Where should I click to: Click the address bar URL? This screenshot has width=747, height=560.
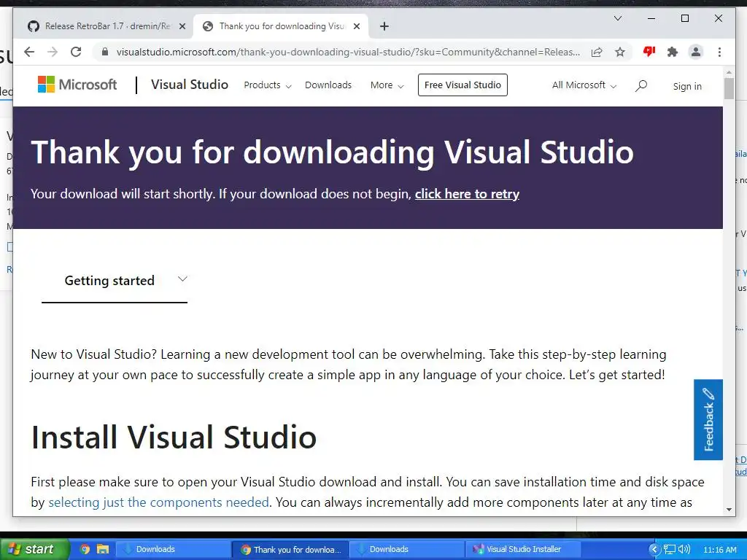pyautogui.click(x=348, y=52)
